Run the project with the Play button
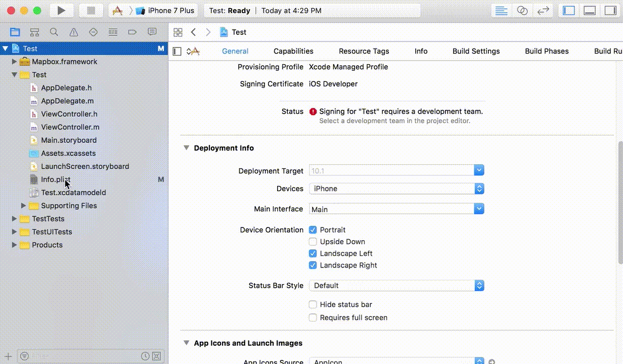Screen dimensions: 623x364 (x=61, y=10)
